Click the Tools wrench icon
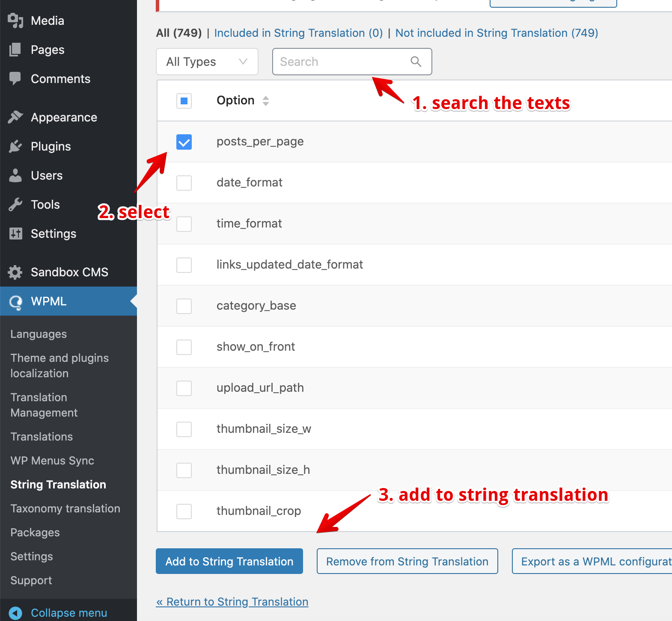Image resolution: width=672 pixels, height=621 pixels. (x=15, y=204)
